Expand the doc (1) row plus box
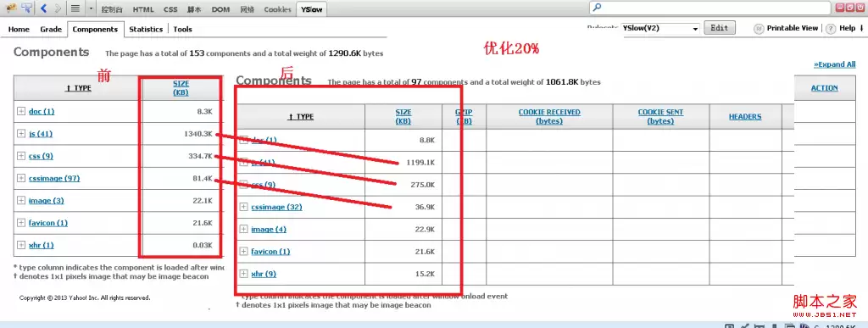 [x=21, y=111]
